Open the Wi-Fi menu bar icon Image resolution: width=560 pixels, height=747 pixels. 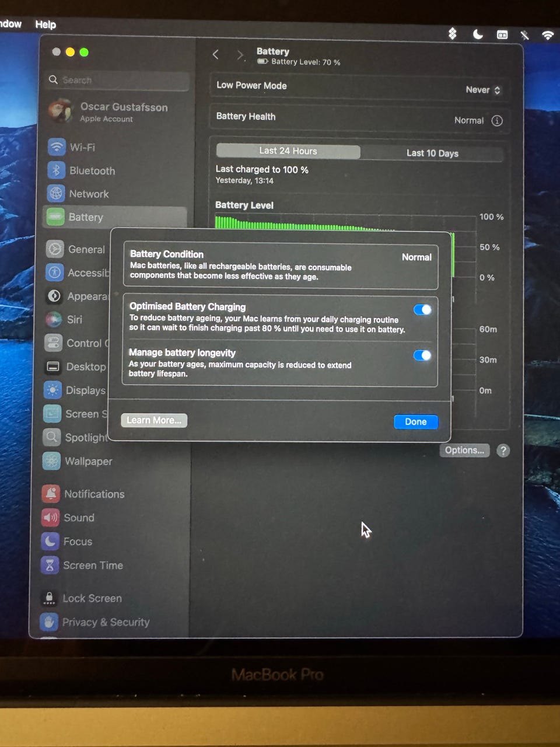coord(547,35)
